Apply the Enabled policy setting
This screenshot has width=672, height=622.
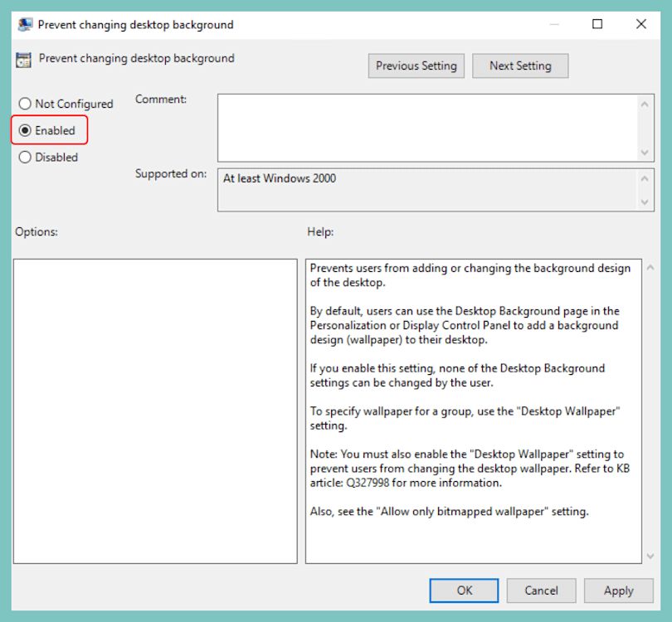618,590
